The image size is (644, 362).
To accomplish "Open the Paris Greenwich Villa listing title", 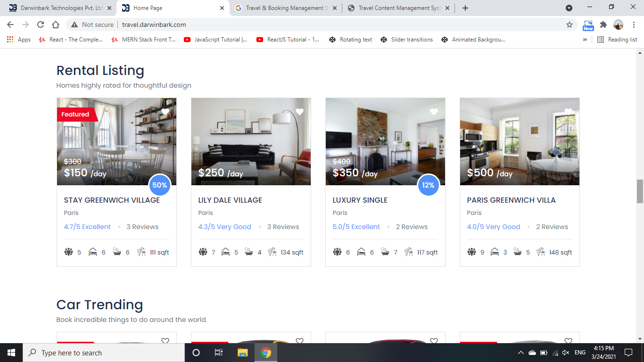I will [x=511, y=200].
